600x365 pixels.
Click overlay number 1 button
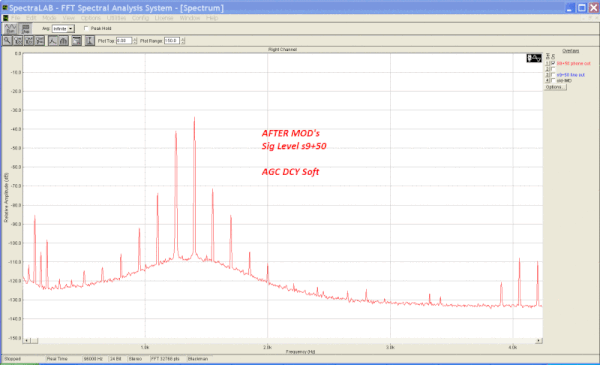click(x=547, y=63)
